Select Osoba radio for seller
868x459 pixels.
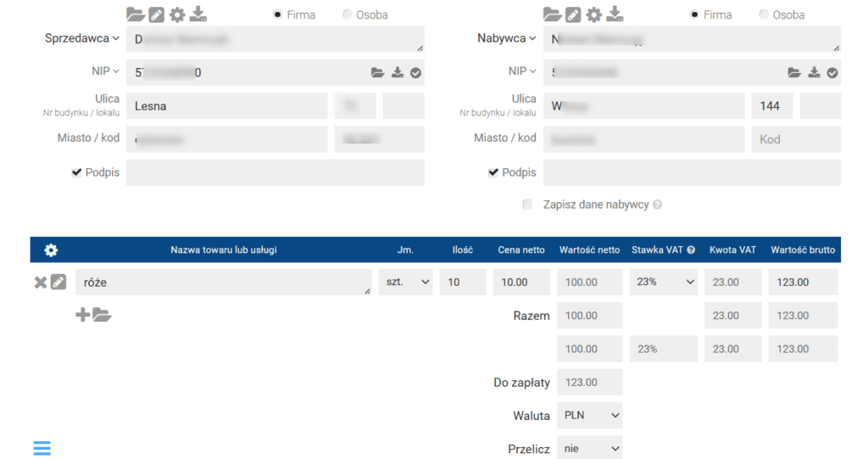pos(348,15)
